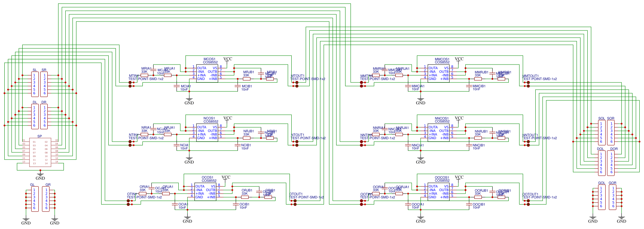
Task: Click the NNTOUT1 test point label
Action: point(530,135)
